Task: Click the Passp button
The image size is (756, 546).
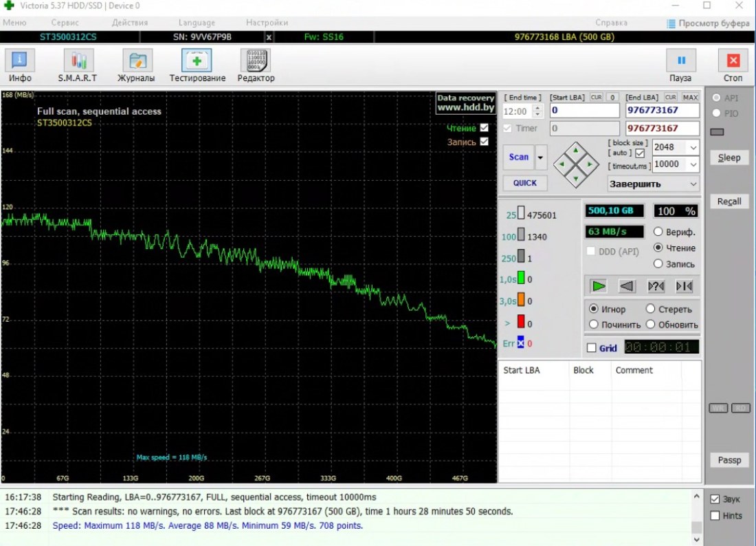Action: 729,460
